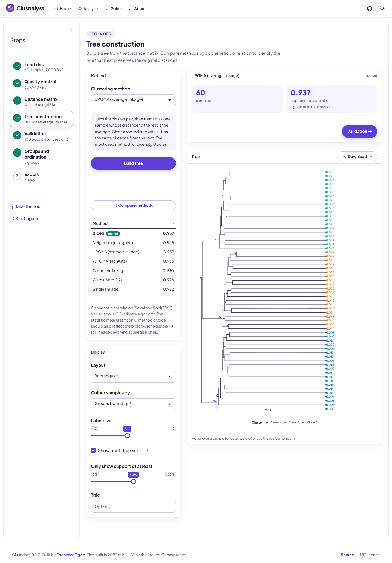Viewport: 392px width, 563px height.
Task: Open the About nav tab
Action: point(137,9)
